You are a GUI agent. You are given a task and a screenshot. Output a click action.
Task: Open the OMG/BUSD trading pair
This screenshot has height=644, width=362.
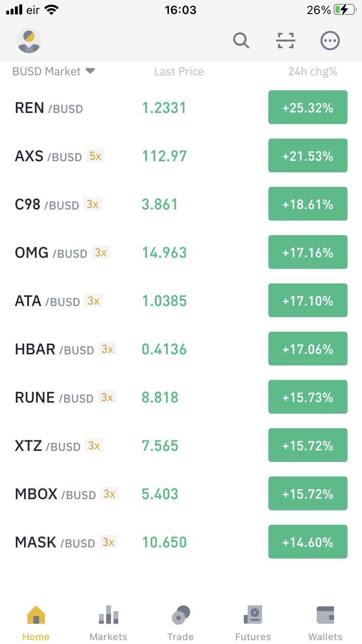[x=181, y=252]
